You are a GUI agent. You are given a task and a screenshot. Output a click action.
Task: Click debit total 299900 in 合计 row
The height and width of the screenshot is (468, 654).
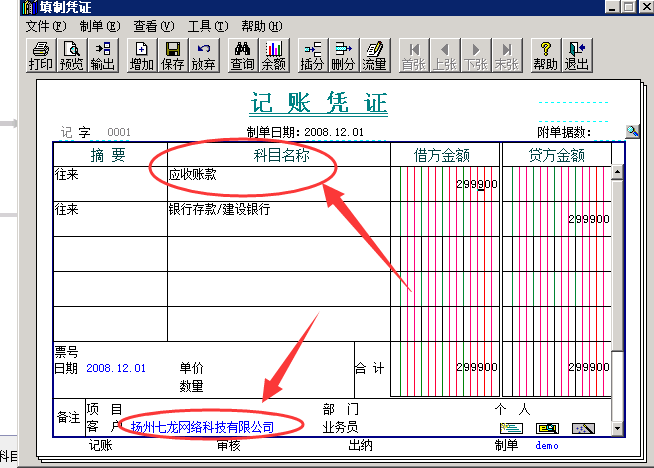(477, 367)
